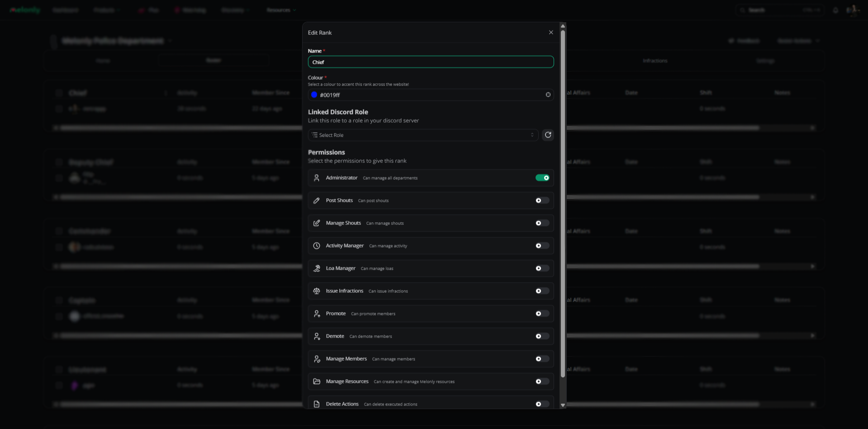Screen dimensions: 868x429
Task: Click the Administrator person icon
Action: pos(317,178)
